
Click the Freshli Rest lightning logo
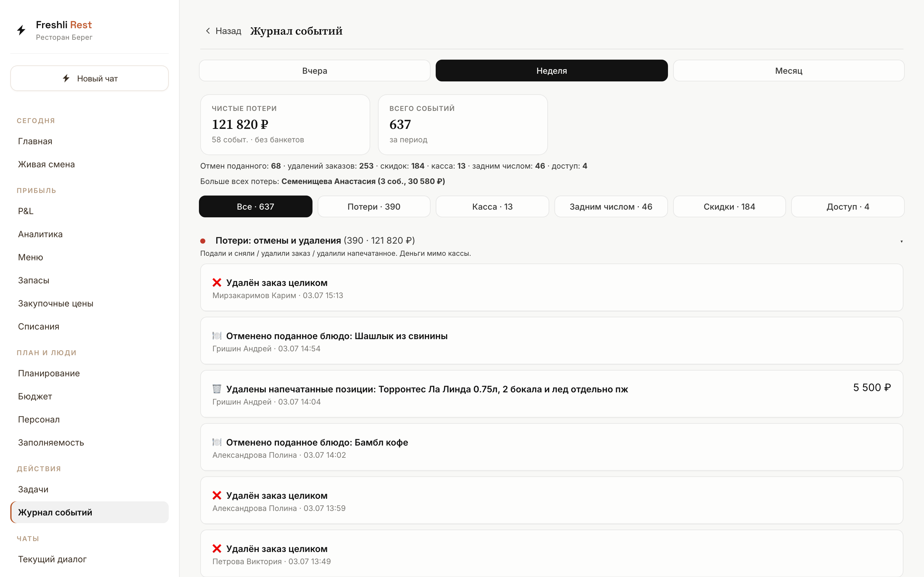click(21, 30)
